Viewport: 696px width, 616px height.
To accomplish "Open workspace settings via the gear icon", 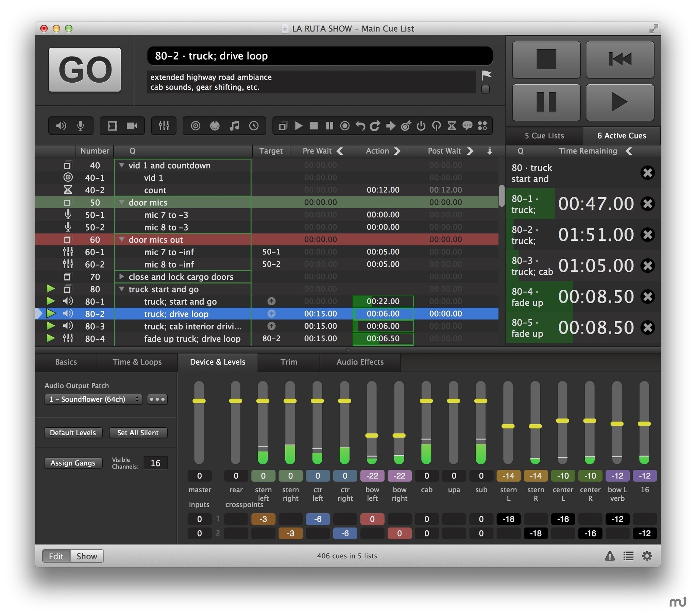I will pyautogui.click(x=647, y=556).
